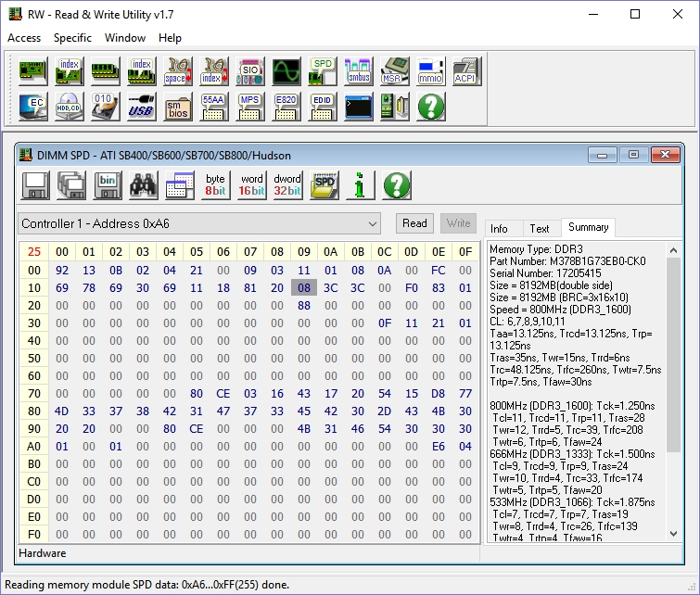
Task: Open the Help menu
Action: [x=170, y=38]
